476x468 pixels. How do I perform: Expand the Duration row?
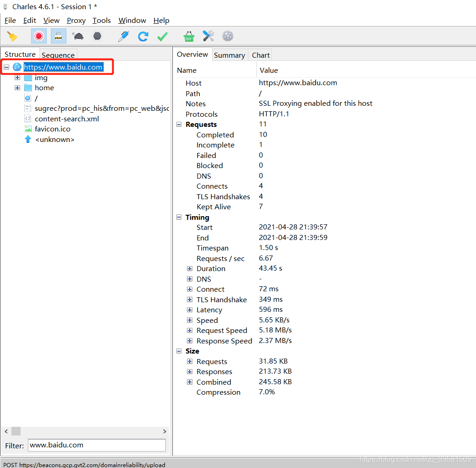[189, 269]
